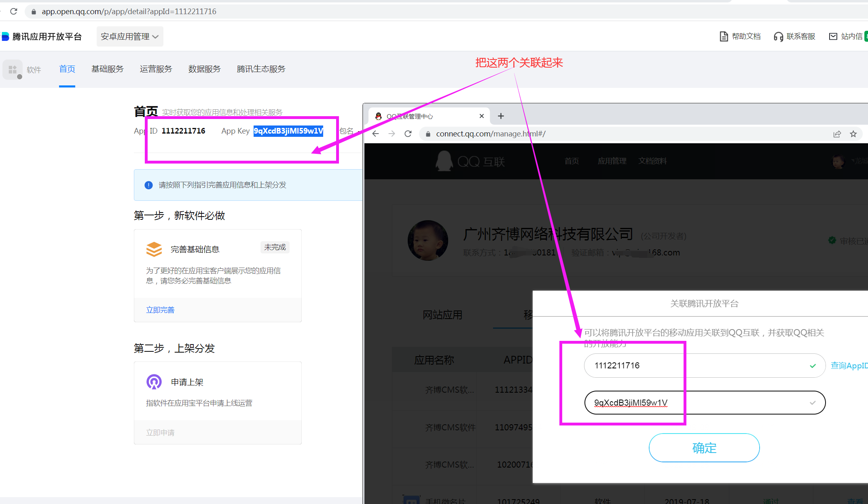
Task: Open the 运营服务 tab
Action: (156, 69)
